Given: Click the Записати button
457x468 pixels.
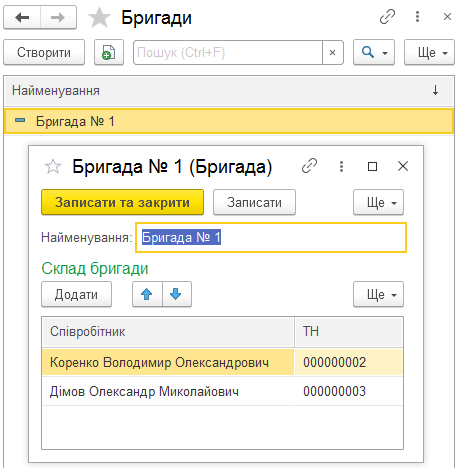Looking at the screenshot, I should tap(254, 202).
